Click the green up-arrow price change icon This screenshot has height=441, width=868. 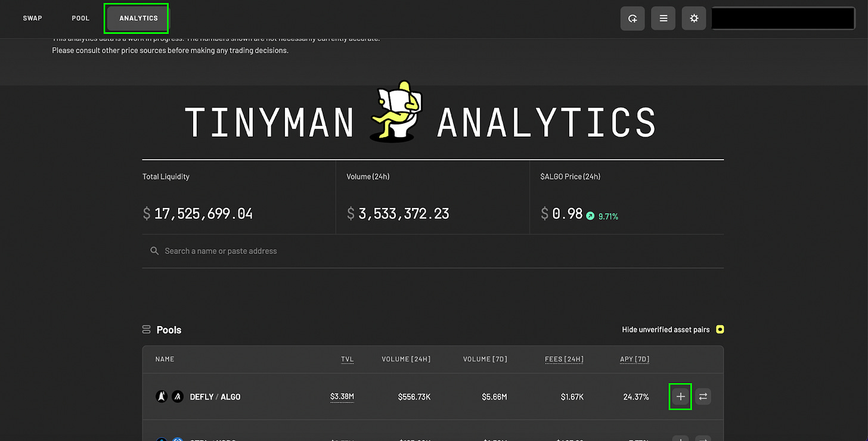(x=590, y=216)
